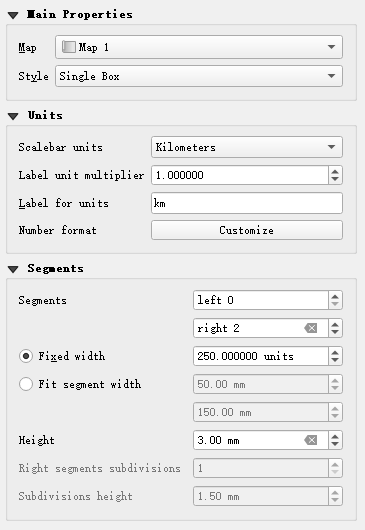Clear the right segments value icon
The height and width of the screenshot is (530, 365).
click(x=311, y=328)
